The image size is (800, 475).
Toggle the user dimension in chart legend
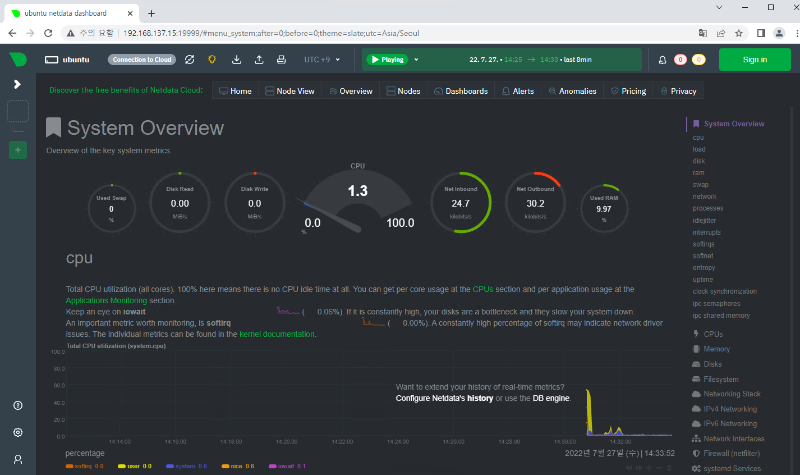click(x=132, y=466)
